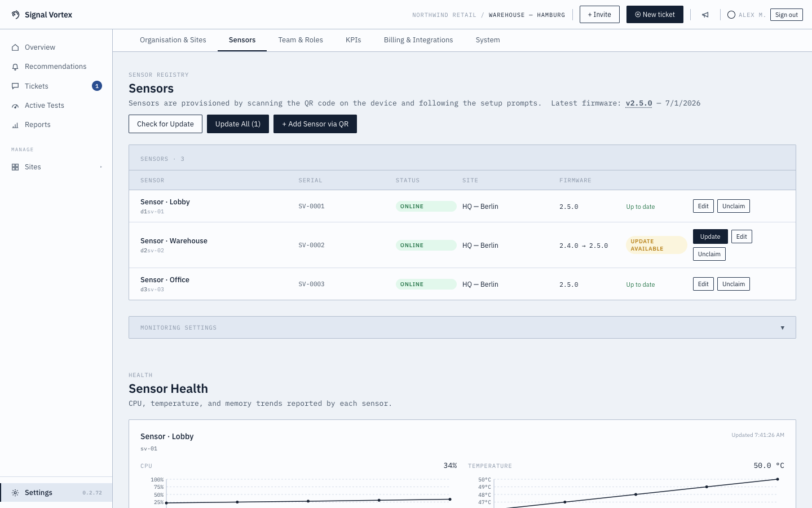The height and width of the screenshot is (508, 812).
Task: Create a New ticket
Action: click(655, 15)
